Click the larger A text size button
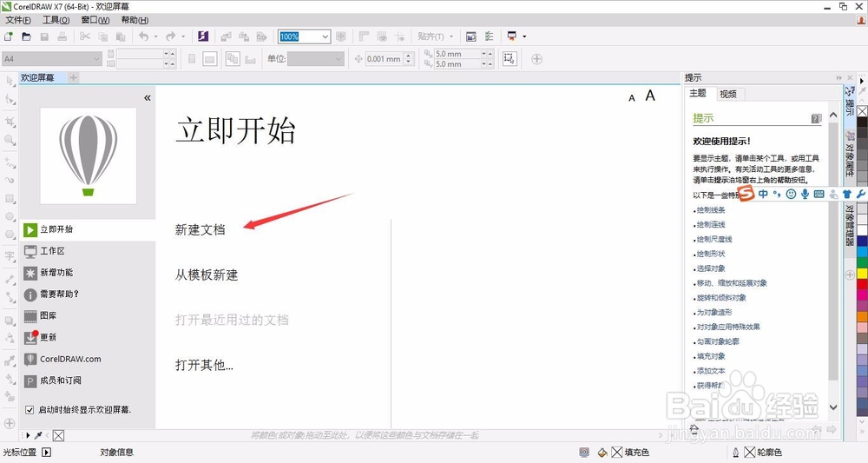The width and height of the screenshot is (868, 463). coord(650,96)
